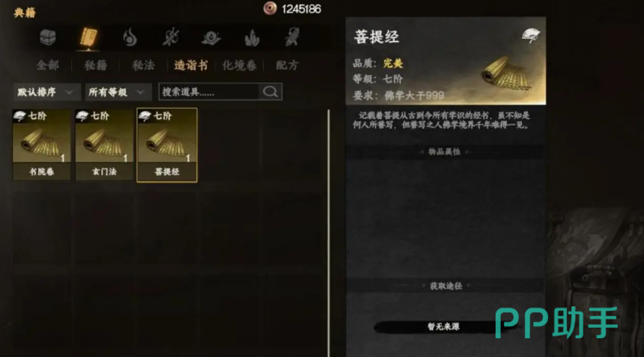The height and width of the screenshot is (357, 644).
Task: Click the vertical item list scrollbar
Action: (x=328, y=232)
